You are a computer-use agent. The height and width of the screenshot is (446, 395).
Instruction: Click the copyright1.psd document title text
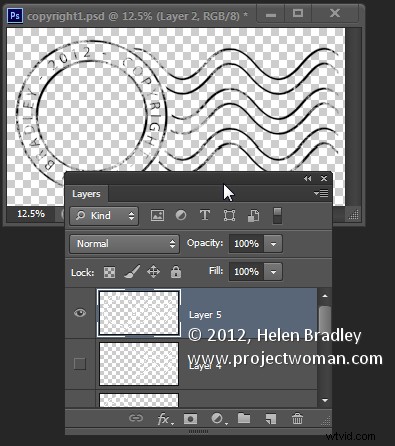(x=137, y=16)
